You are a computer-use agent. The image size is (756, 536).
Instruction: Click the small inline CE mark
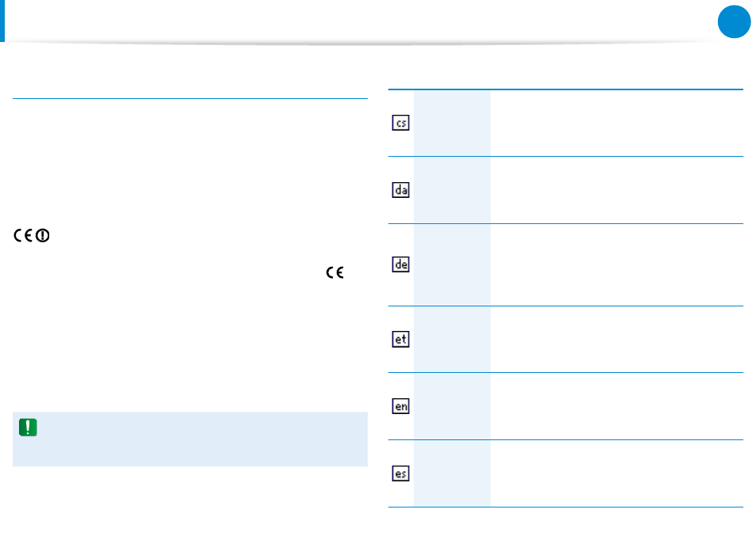(x=334, y=272)
